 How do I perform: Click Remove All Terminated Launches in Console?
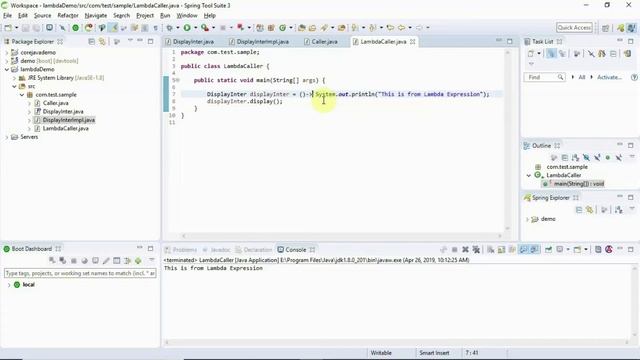click(x=476, y=249)
